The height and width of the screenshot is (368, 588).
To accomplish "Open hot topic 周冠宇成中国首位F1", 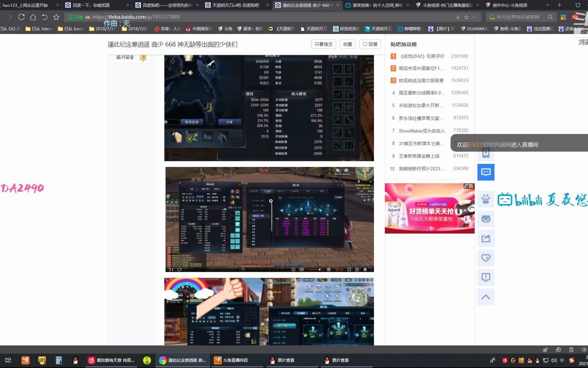I will coord(421,68).
